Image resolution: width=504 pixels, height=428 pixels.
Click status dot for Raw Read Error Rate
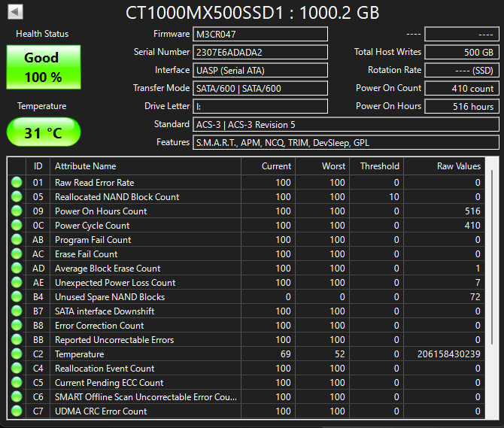17,182
